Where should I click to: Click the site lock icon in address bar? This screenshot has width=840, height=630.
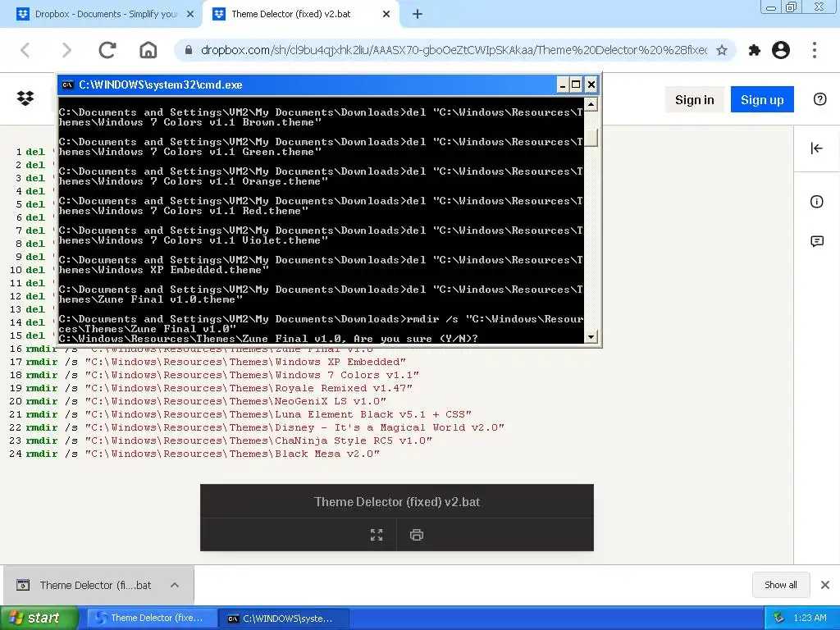(188, 50)
